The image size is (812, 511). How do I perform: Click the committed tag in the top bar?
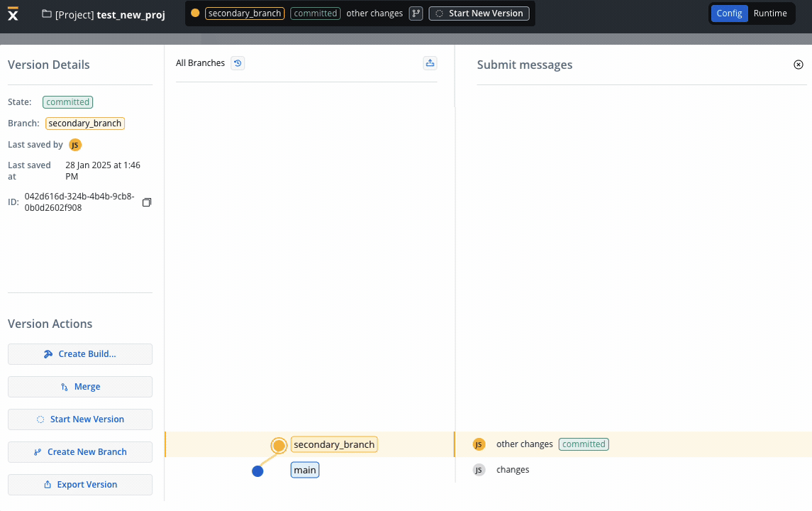(x=316, y=13)
